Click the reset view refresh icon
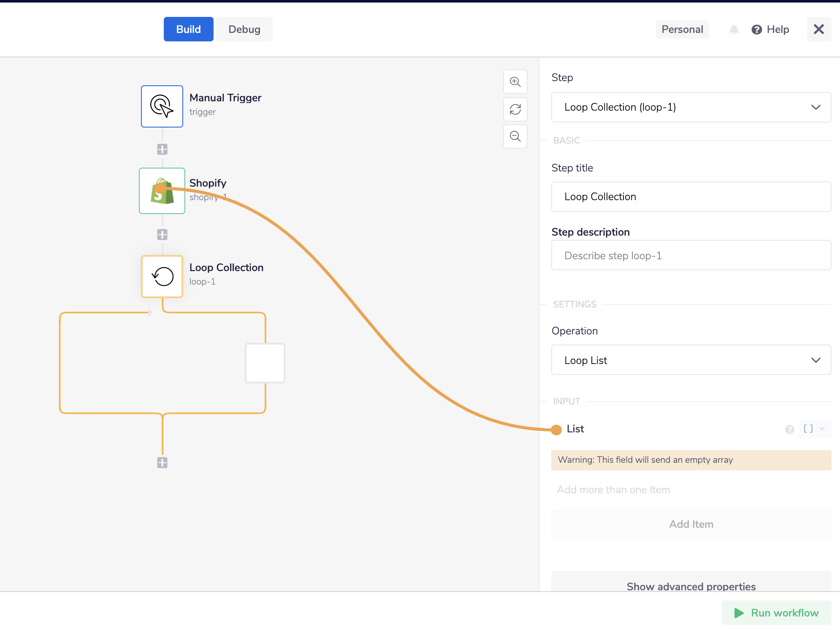840x630 pixels. point(515,109)
